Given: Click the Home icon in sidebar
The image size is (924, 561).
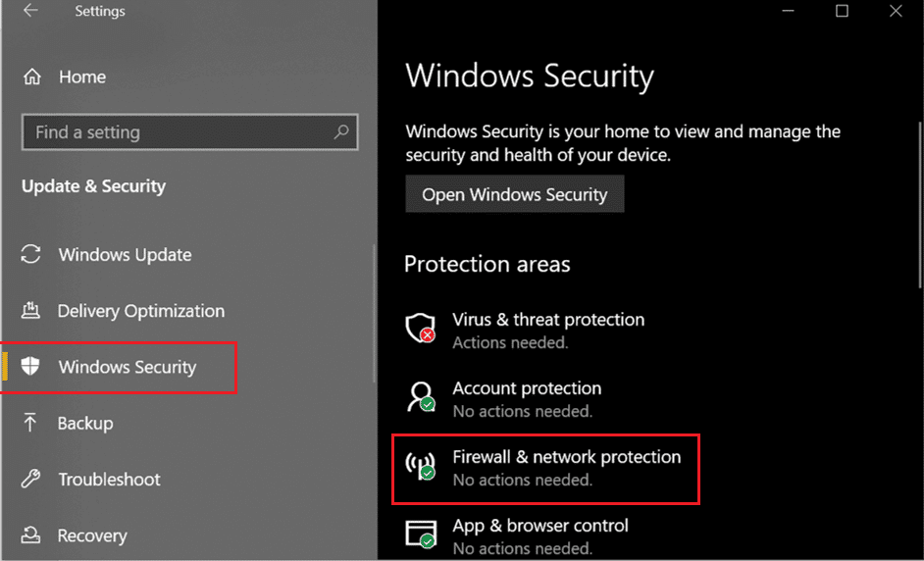Looking at the screenshot, I should [31, 76].
